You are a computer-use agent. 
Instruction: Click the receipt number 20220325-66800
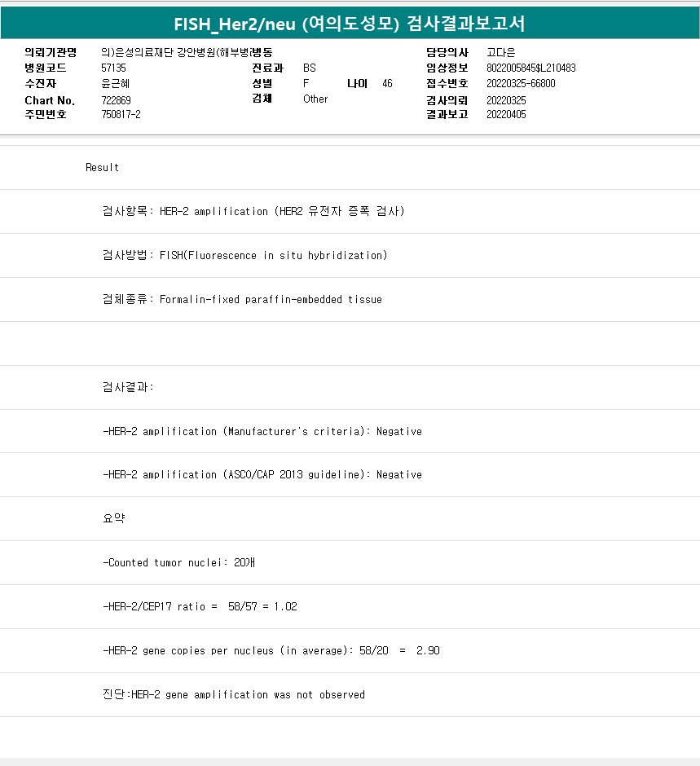point(521,84)
